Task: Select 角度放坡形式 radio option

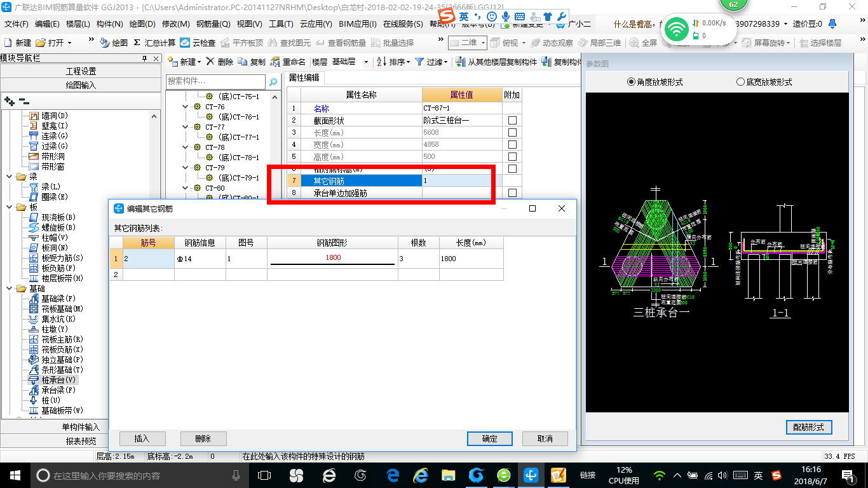Action: point(654,82)
